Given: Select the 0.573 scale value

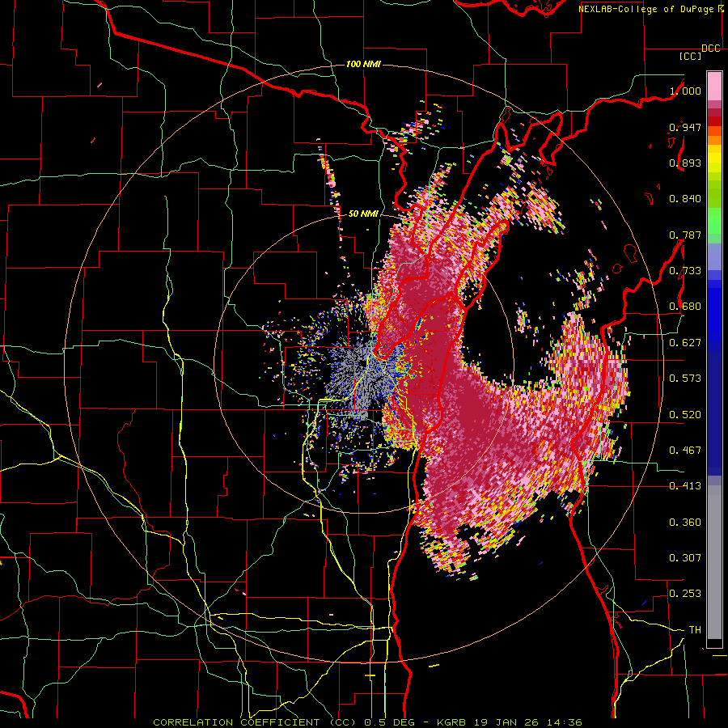Looking at the screenshot, I should tap(685, 379).
